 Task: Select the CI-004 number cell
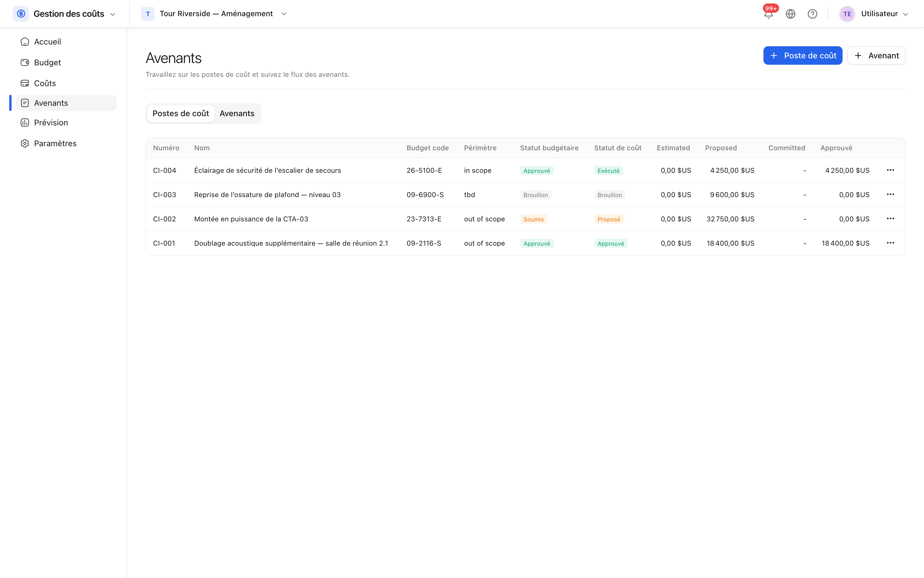click(165, 171)
